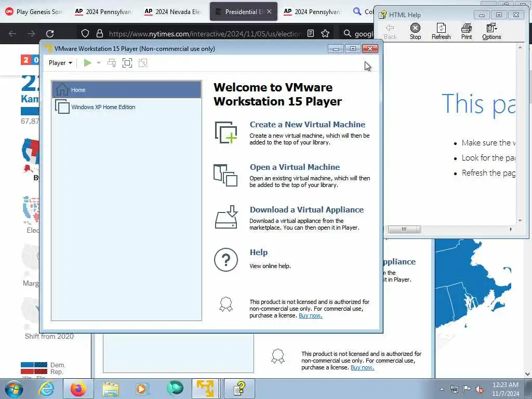This screenshot has height=399, width=532.
Task: Click HTML Help horizontal scrollbar thumb
Action: (404, 229)
